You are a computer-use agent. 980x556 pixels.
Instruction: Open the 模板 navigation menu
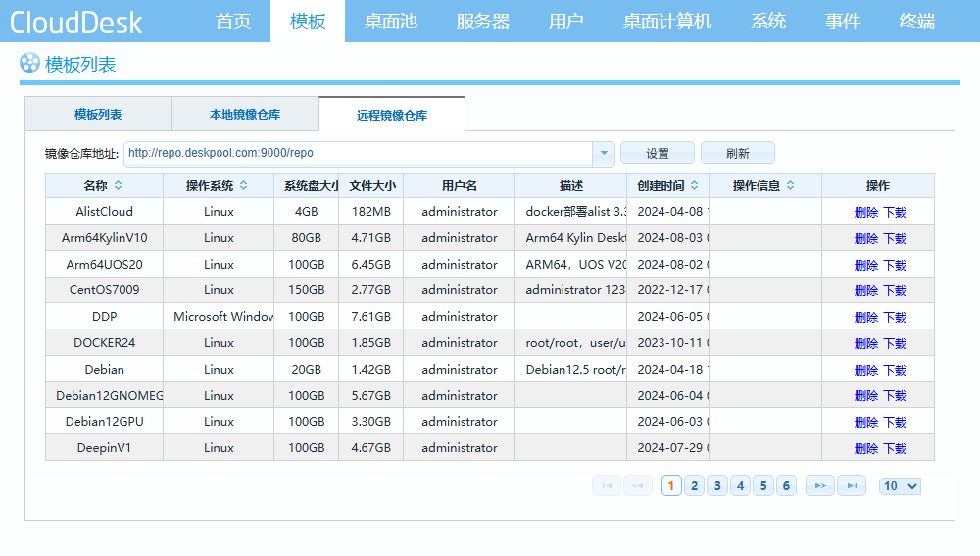[x=308, y=22]
